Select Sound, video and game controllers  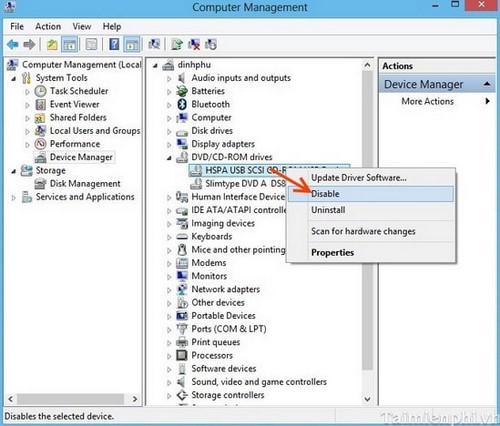[x=259, y=382]
